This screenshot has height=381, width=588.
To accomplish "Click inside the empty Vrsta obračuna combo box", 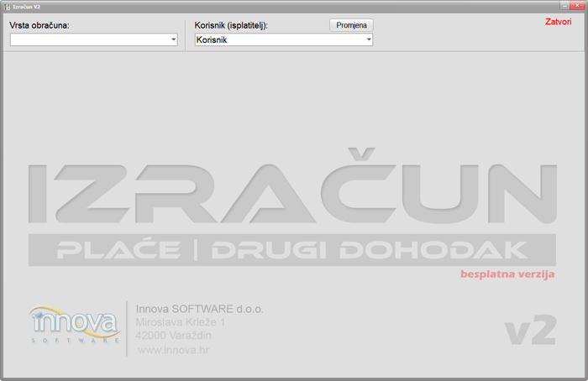I will 93,39.
